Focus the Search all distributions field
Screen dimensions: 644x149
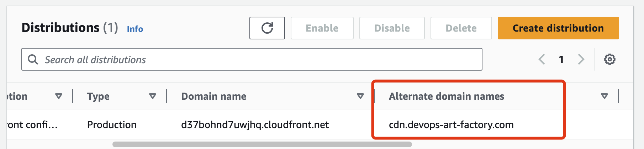252,59
